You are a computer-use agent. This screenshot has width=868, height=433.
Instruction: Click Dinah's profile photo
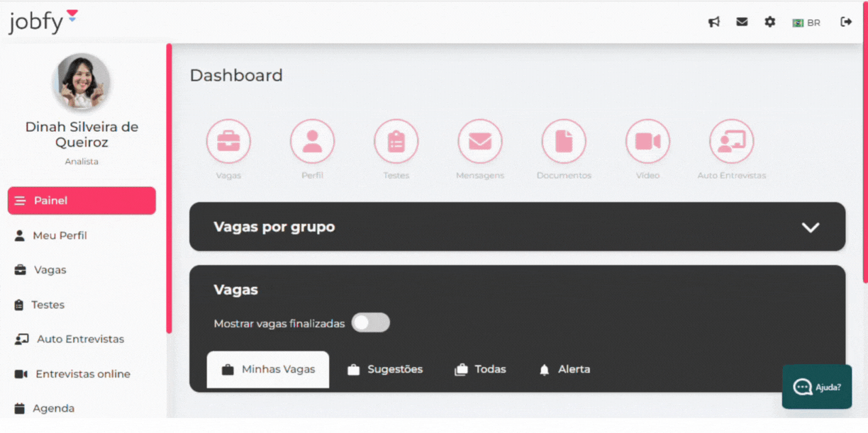coord(82,82)
